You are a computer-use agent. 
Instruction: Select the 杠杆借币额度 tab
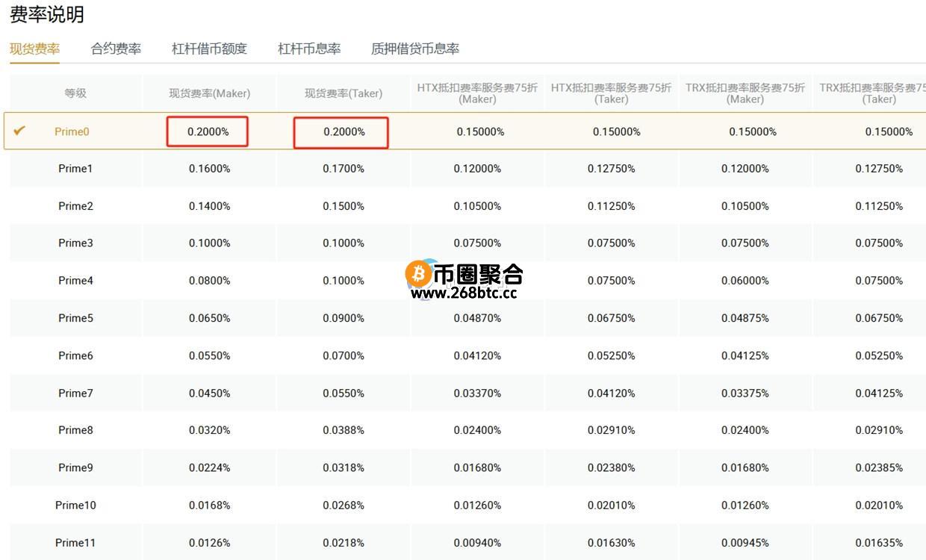pyautogui.click(x=209, y=49)
